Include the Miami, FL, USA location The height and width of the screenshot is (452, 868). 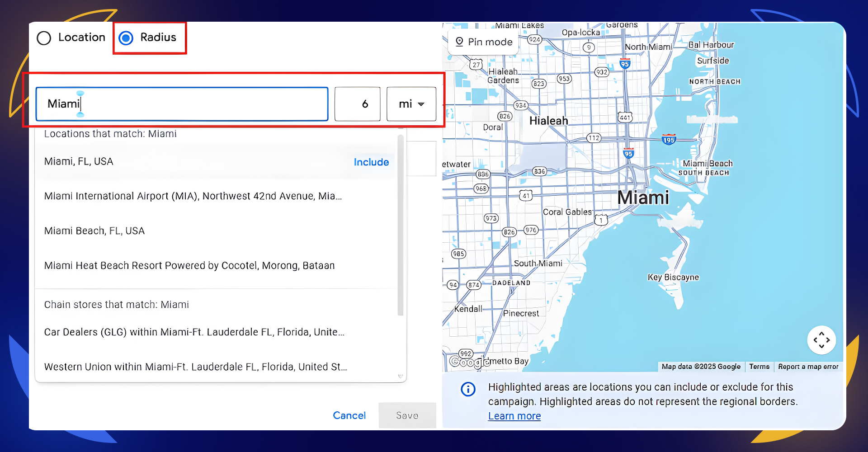(x=371, y=162)
